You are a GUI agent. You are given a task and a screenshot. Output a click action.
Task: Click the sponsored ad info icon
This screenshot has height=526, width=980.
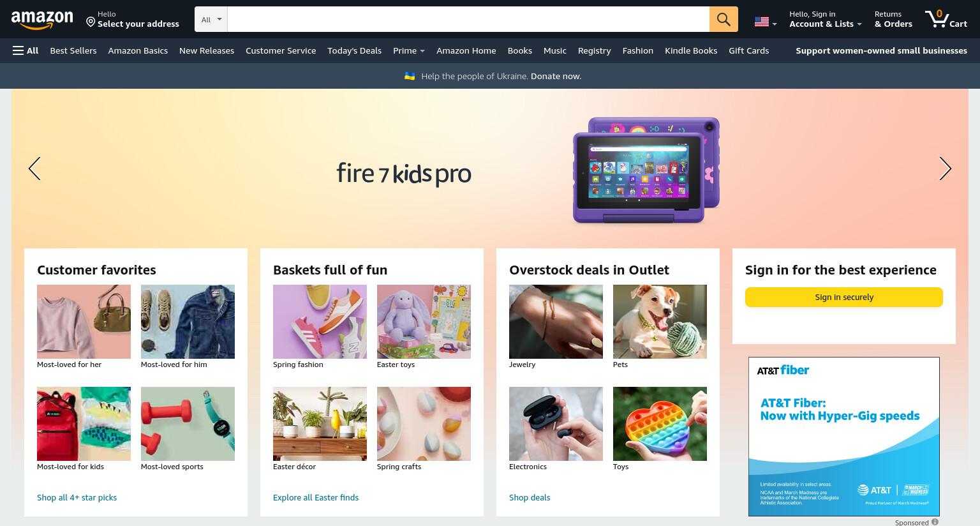(935, 522)
